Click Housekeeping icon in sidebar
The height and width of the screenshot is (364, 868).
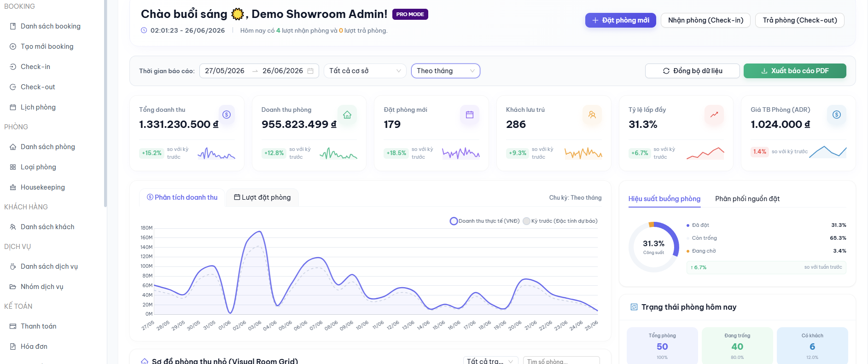coord(13,187)
